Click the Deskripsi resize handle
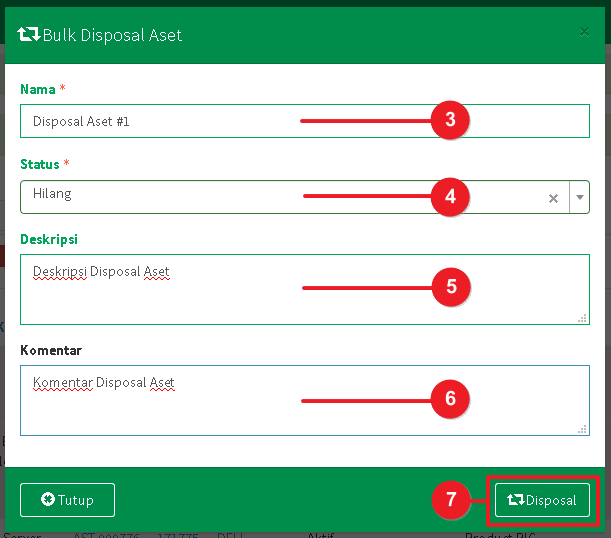Viewport: 611px width, 538px height. (x=582, y=318)
